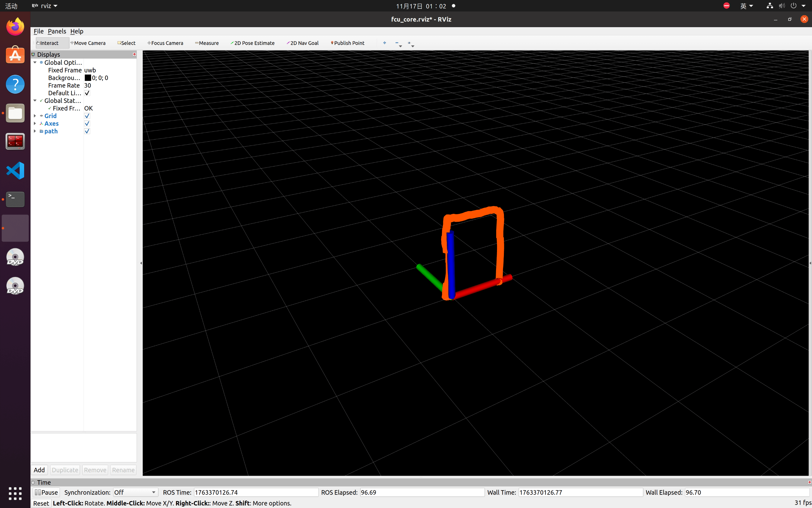
Task: Toggle the Default Light checkbox
Action: pyautogui.click(x=87, y=93)
